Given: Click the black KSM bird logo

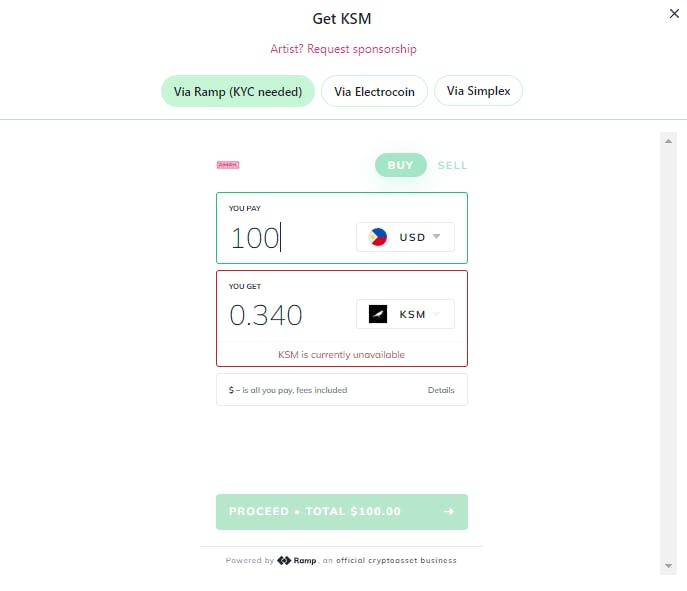Looking at the screenshot, I should coord(378,314).
